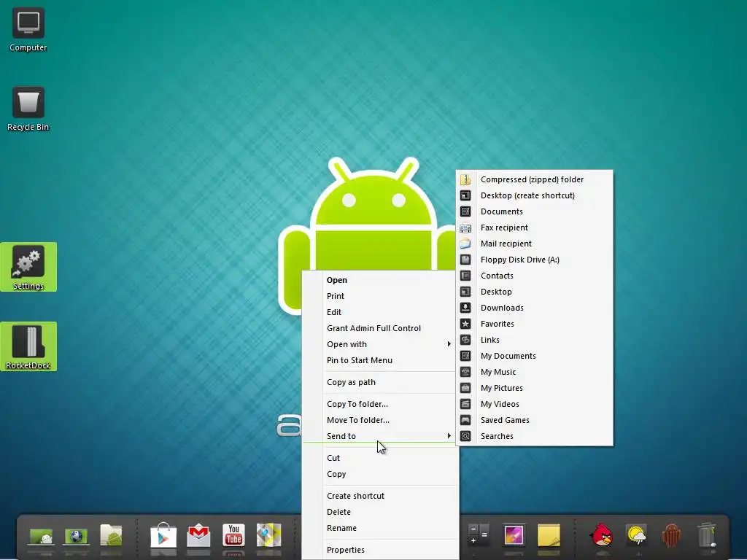The width and height of the screenshot is (747, 560).
Task: Click the Fax recipient printer icon
Action: click(x=465, y=227)
